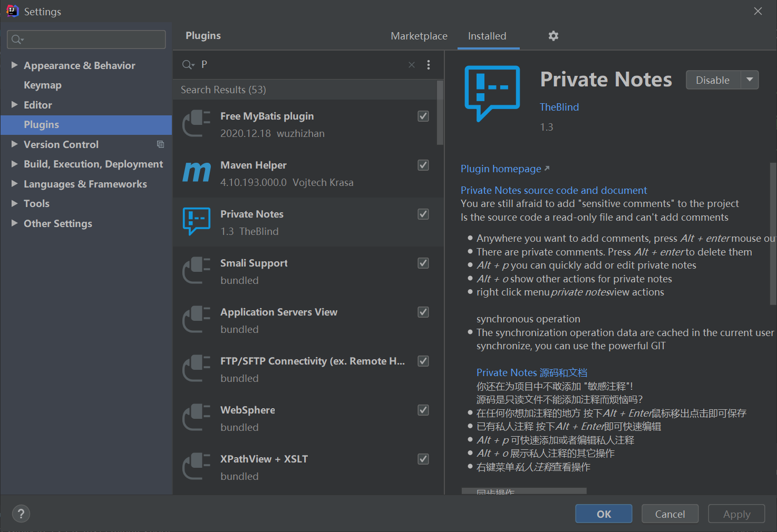Toggle the XPathView + XSLT checkbox

pos(423,459)
